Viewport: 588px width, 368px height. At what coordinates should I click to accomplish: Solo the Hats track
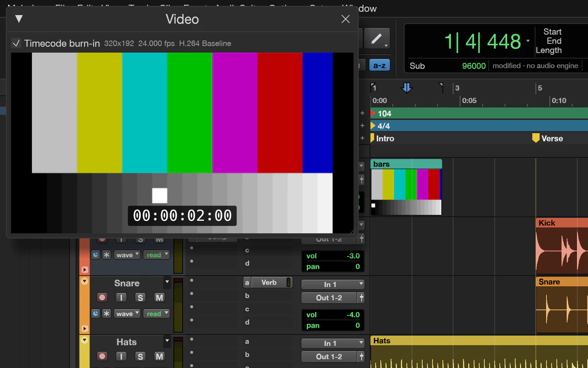(140, 356)
